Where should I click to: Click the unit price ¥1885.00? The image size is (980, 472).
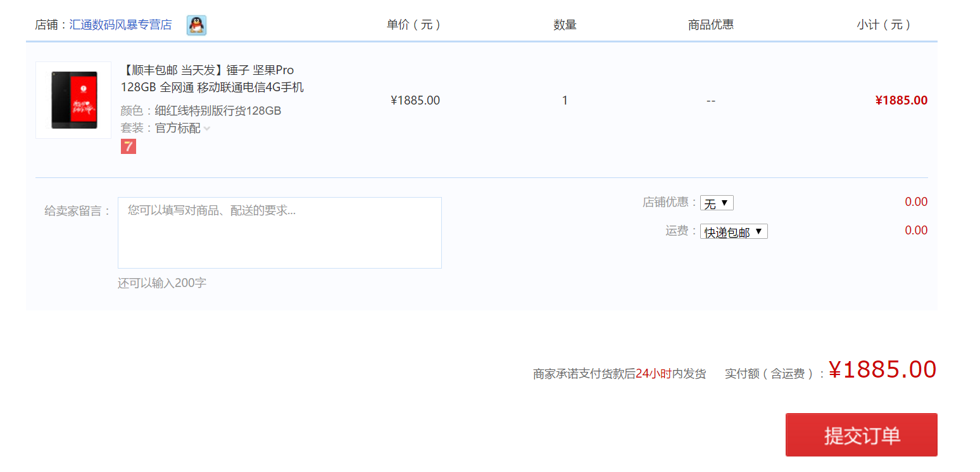click(x=415, y=100)
